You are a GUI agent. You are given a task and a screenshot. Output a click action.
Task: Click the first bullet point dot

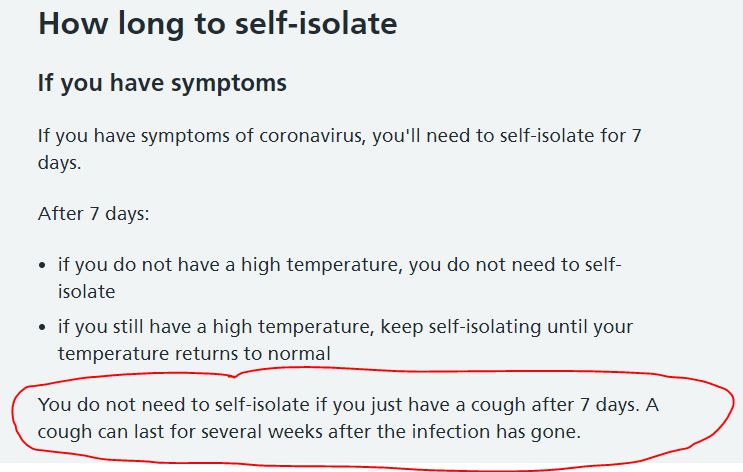43,265
